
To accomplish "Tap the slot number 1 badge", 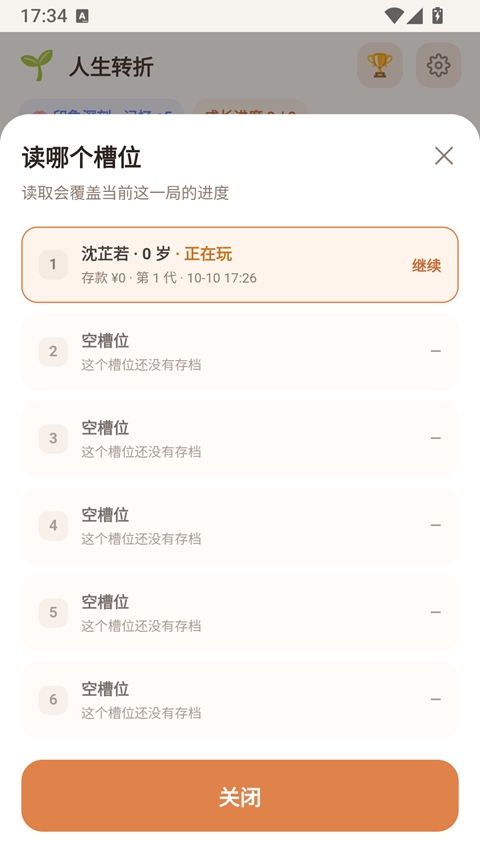I will pyautogui.click(x=53, y=264).
